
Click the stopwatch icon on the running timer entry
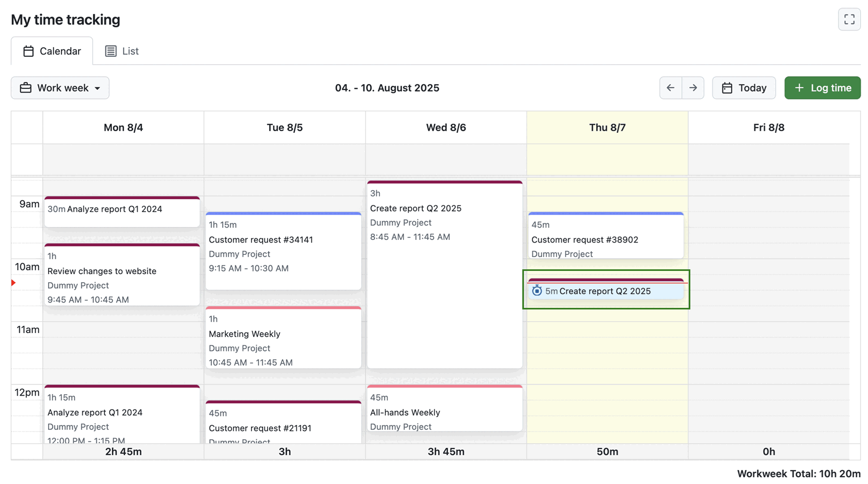tap(537, 291)
